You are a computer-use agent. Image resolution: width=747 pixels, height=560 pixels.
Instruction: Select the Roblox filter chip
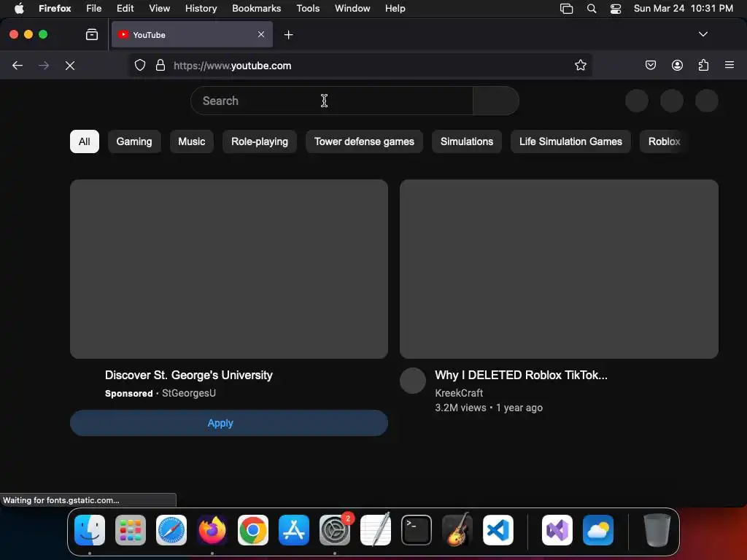[x=665, y=141]
